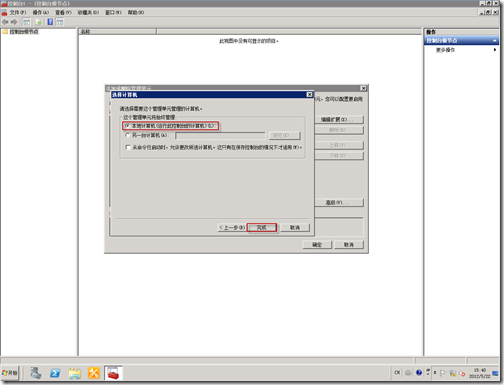This screenshot has width=504, height=385.
Task: Click the forward arrow in the toolbar
Action: [x=14, y=22]
